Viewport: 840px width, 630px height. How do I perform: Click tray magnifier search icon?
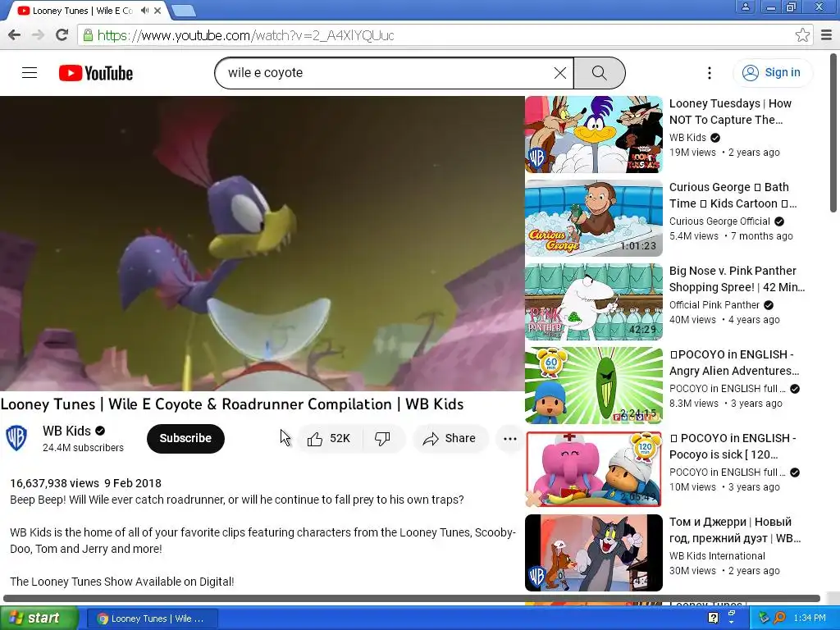(779, 618)
